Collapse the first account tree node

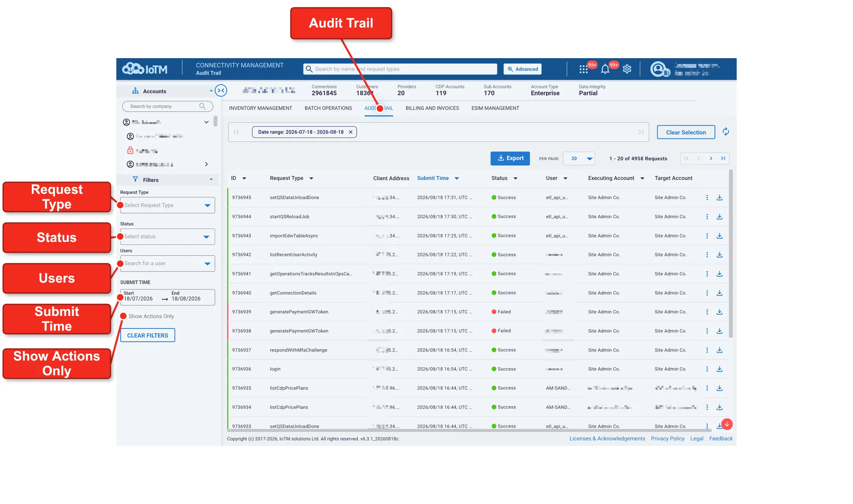[206, 122]
